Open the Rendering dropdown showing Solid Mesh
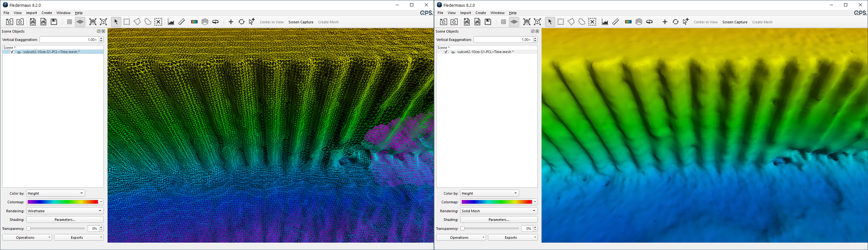The height and width of the screenshot is (250, 868). tap(499, 211)
